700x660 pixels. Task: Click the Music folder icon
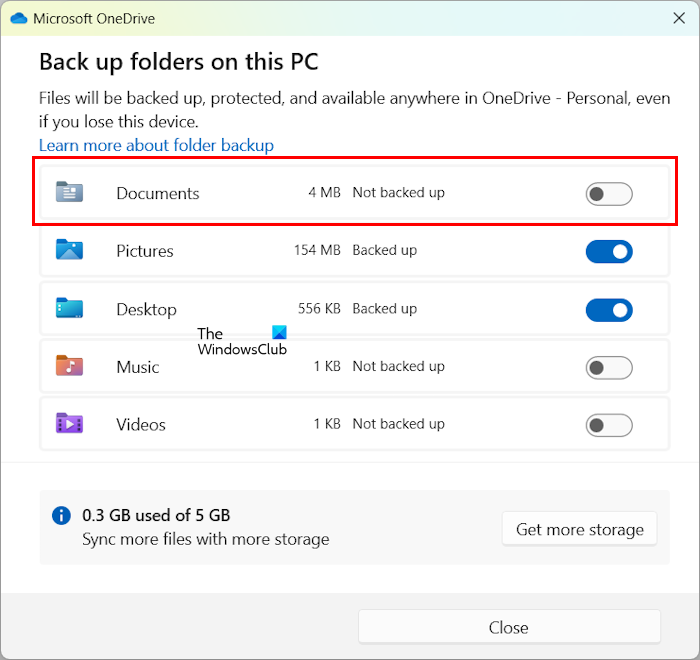pyautogui.click(x=69, y=366)
